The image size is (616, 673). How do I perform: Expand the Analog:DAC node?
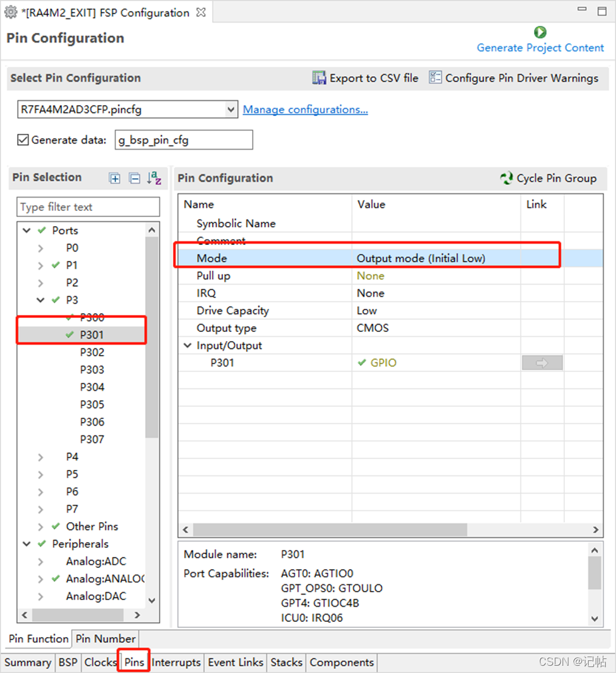[40, 596]
